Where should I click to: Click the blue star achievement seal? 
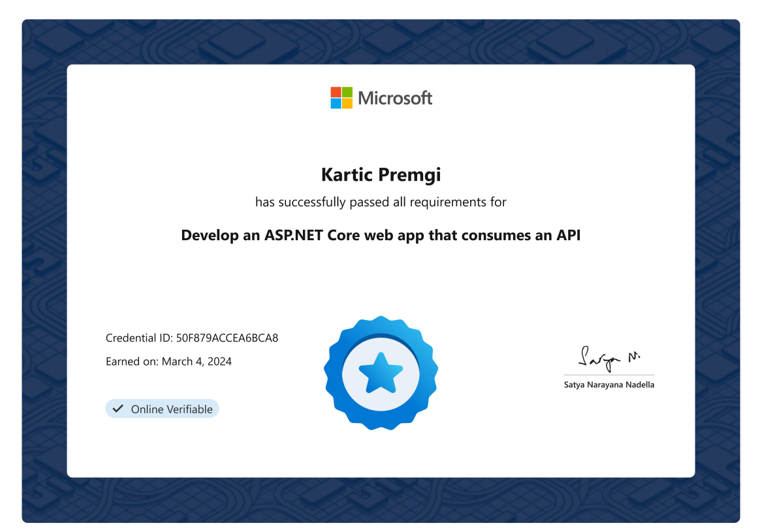[x=381, y=373]
